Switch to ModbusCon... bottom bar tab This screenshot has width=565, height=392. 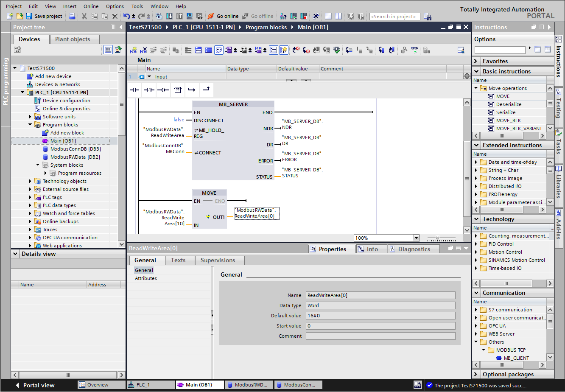[x=298, y=385]
